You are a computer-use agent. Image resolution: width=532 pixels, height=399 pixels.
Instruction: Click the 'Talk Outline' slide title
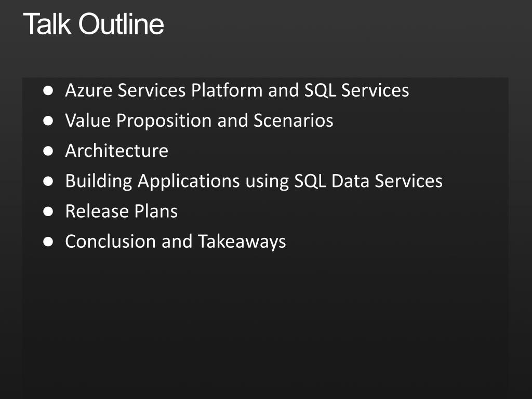pyautogui.click(x=94, y=24)
